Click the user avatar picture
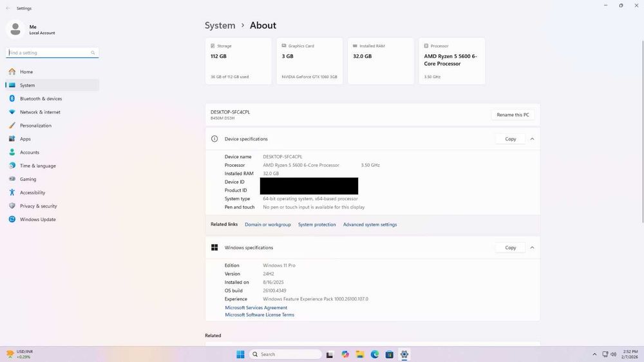Viewport: 644px width, 362px height. click(x=15, y=29)
